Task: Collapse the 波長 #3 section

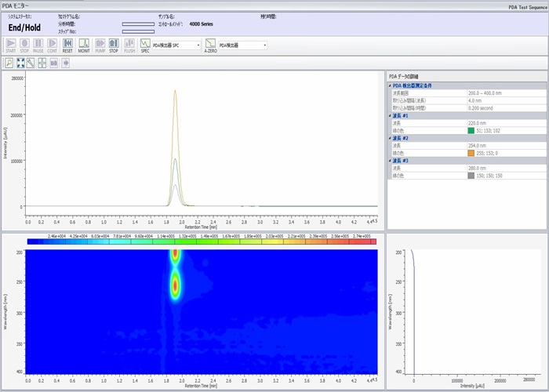Action: point(391,161)
